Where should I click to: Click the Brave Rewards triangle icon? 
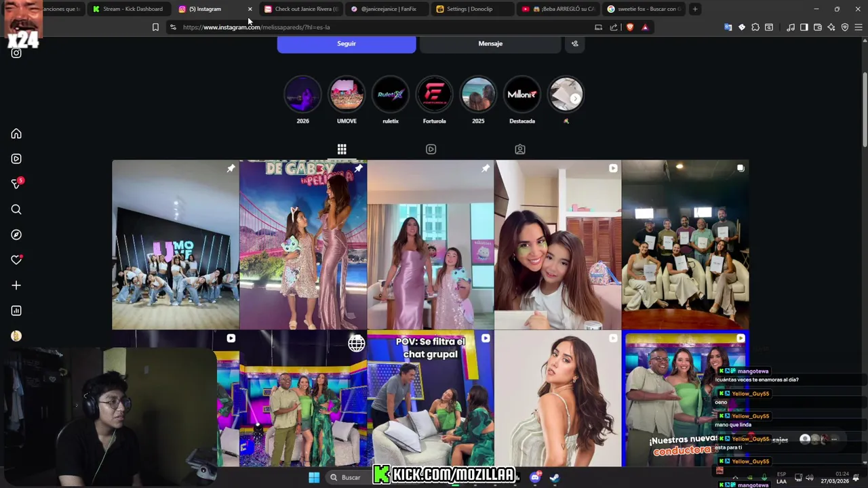click(x=645, y=27)
